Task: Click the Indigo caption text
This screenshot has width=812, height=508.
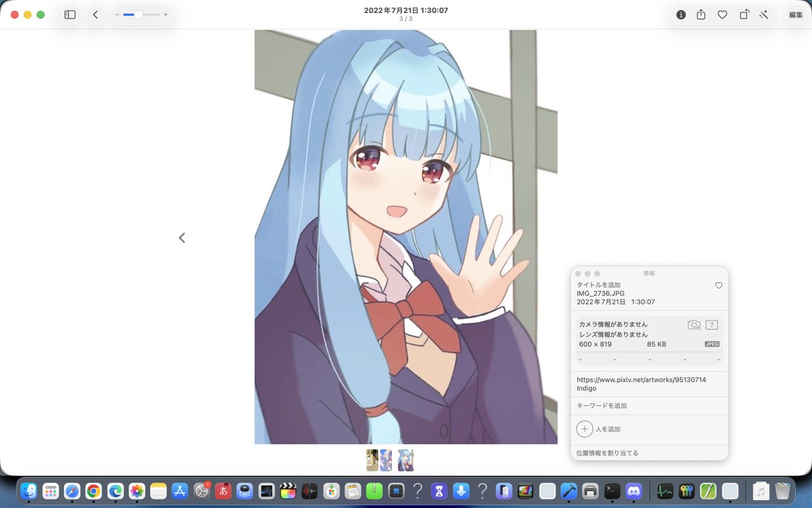Action: pos(587,389)
